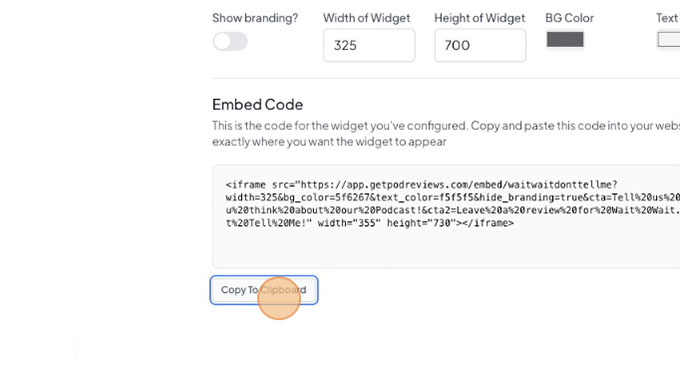Click the "Show branding?" label
The width and height of the screenshot is (680, 375).
point(255,18)
